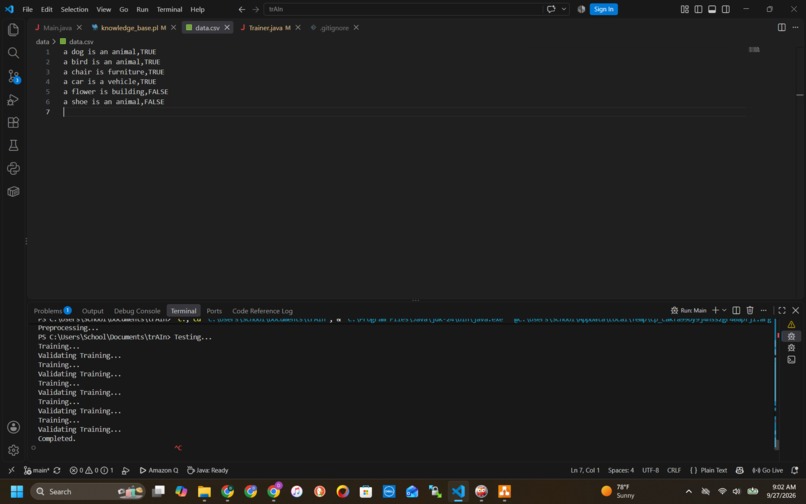Open the Terminal menu
The image size is (806, 504).
[x=169, y=9]
